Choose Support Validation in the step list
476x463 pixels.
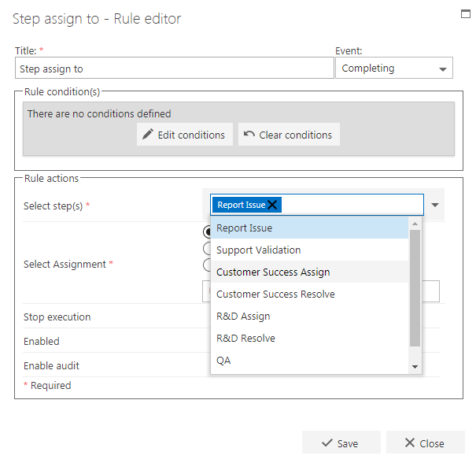(x=309, y=250)
